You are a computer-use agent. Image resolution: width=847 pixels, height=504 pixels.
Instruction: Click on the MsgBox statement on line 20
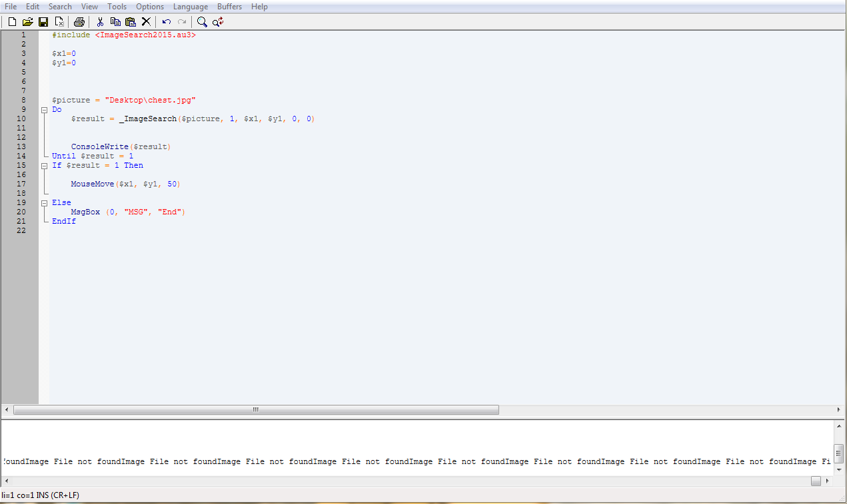(x=128, y=212)
